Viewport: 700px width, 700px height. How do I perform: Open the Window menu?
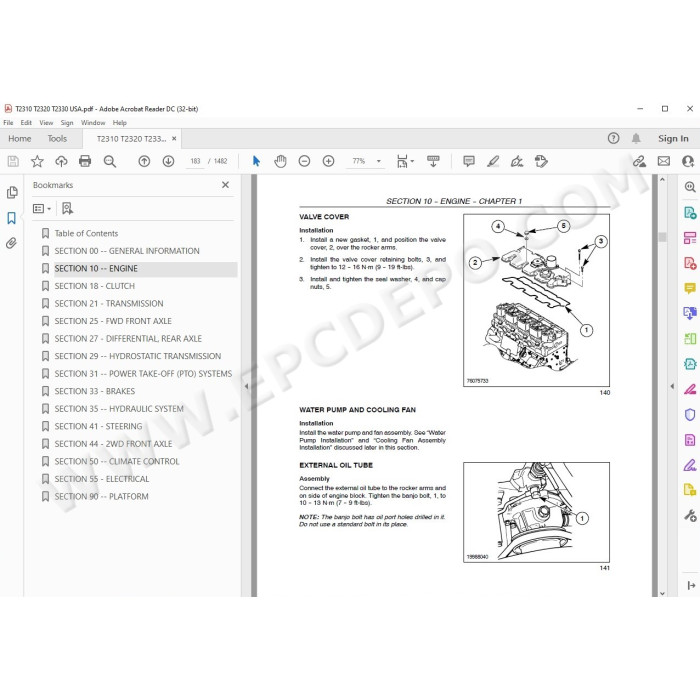(93, 123)
